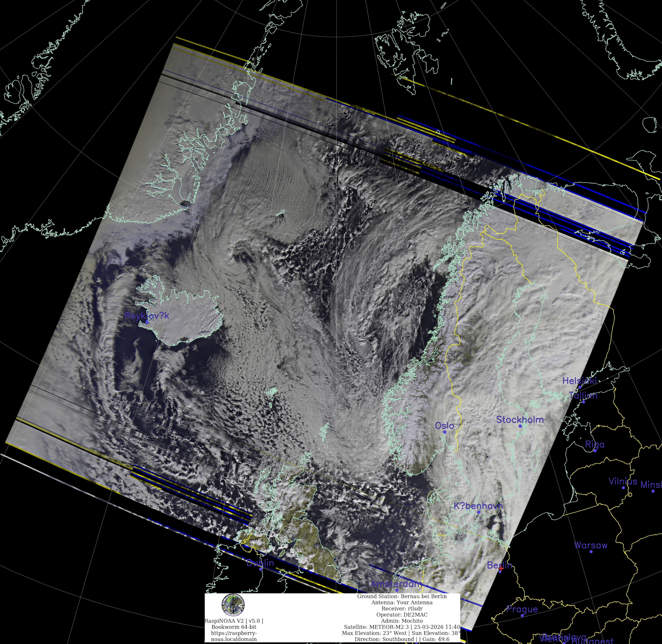662x644 pixels.
Task: Click the Amsterdam city label
Action: (396, 584)
